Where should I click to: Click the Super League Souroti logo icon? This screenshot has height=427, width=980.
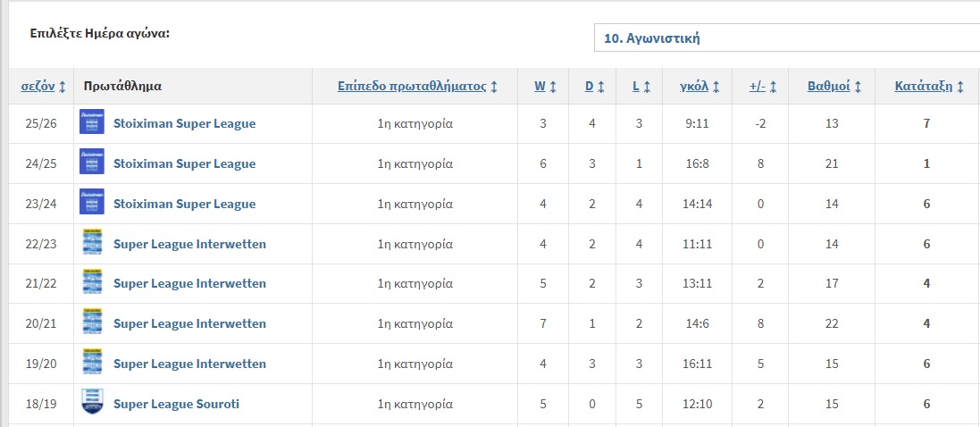coord(92,403)
